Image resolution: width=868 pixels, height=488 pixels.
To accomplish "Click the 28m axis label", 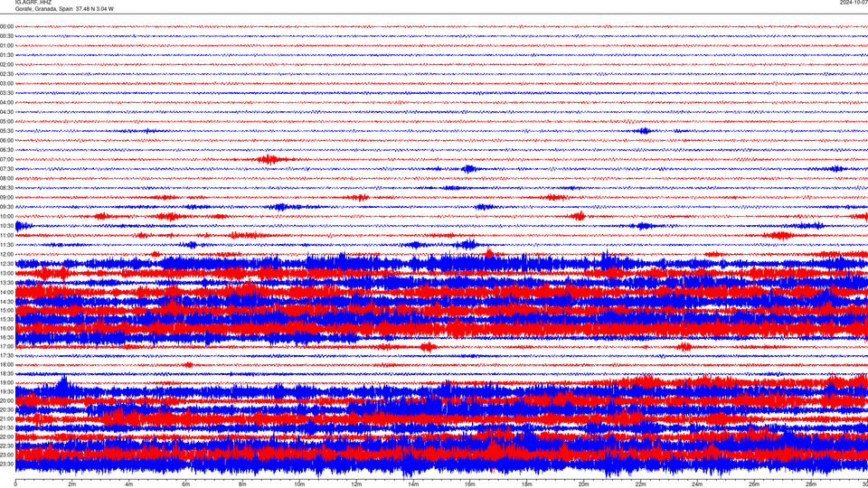I will pos(811,484).
